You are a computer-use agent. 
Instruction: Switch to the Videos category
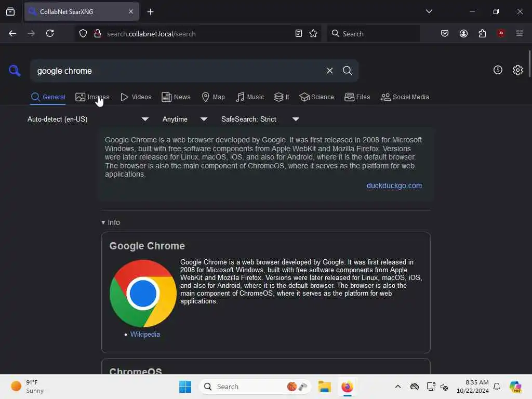[136, 97]
